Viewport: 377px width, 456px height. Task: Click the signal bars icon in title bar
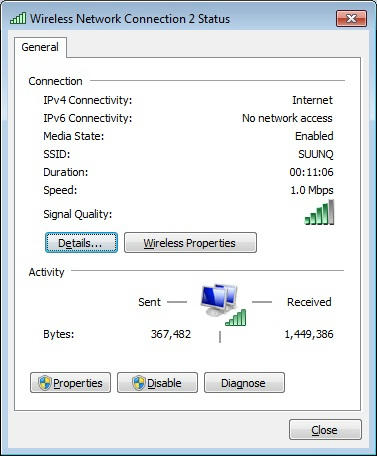[x=18, y=18]
